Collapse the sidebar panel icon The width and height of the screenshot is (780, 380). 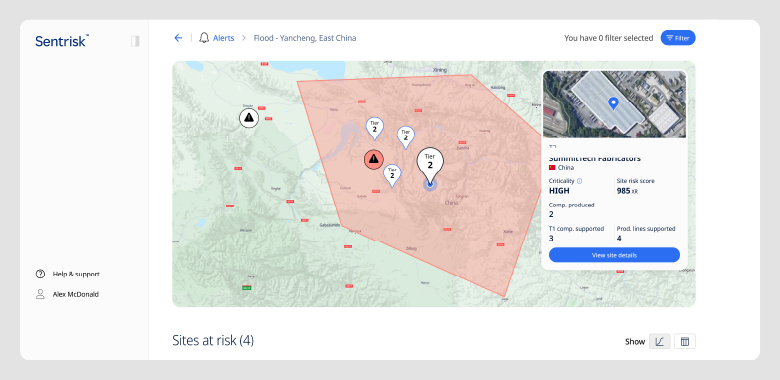point(135,41)
